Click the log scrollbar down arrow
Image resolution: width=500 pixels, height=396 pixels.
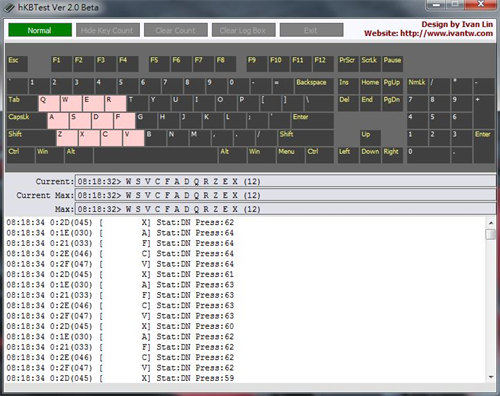(491, 377)
